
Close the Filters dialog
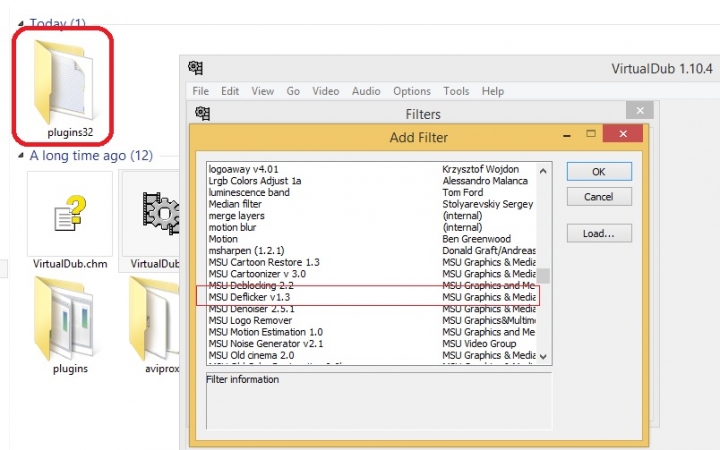click(x=640, y=111)
